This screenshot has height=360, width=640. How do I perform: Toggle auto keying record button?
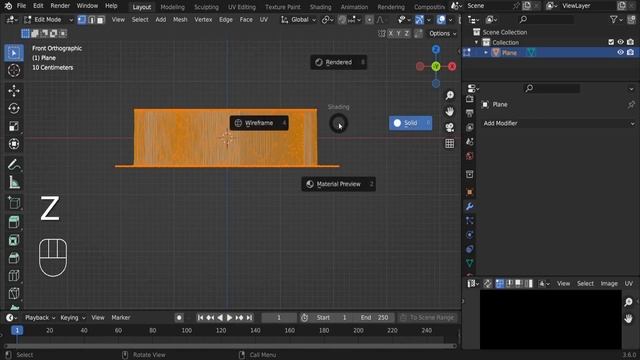coord(179,318)
